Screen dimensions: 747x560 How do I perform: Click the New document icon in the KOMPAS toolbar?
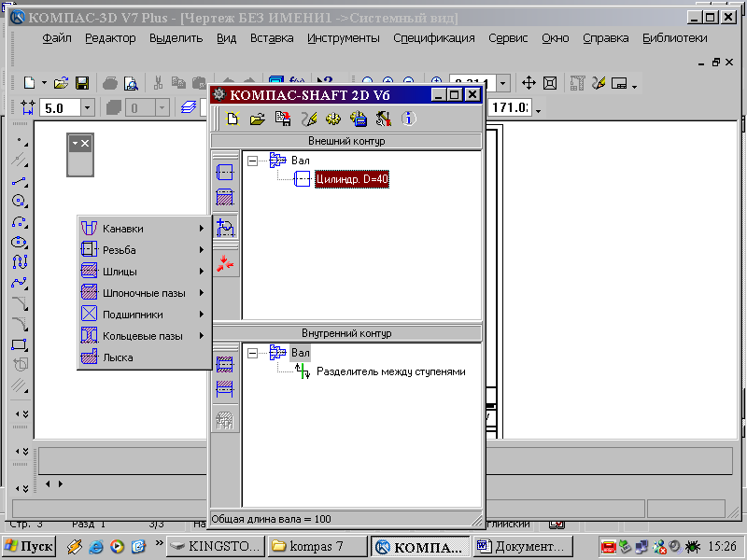tap(30, 83)
